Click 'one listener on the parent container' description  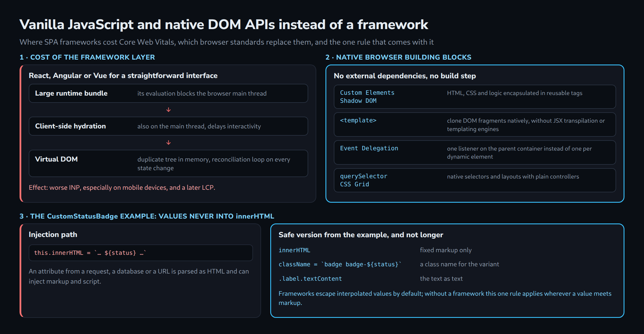pos(519,153)
